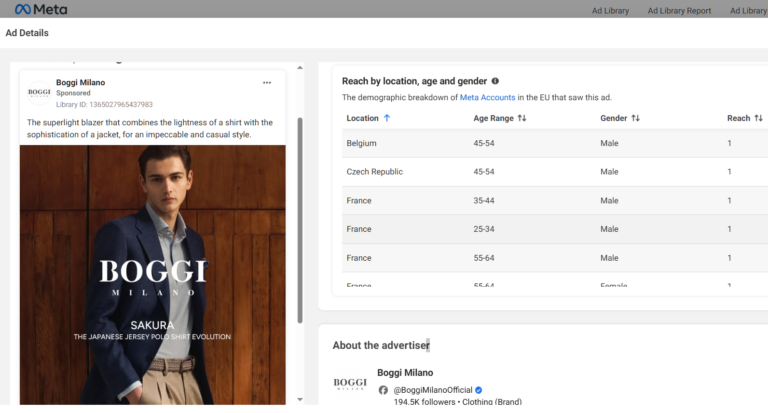Viewport: 768px width, 413px height.
Task: Sort the table by Reach
Action: click(x=759, y=118)
